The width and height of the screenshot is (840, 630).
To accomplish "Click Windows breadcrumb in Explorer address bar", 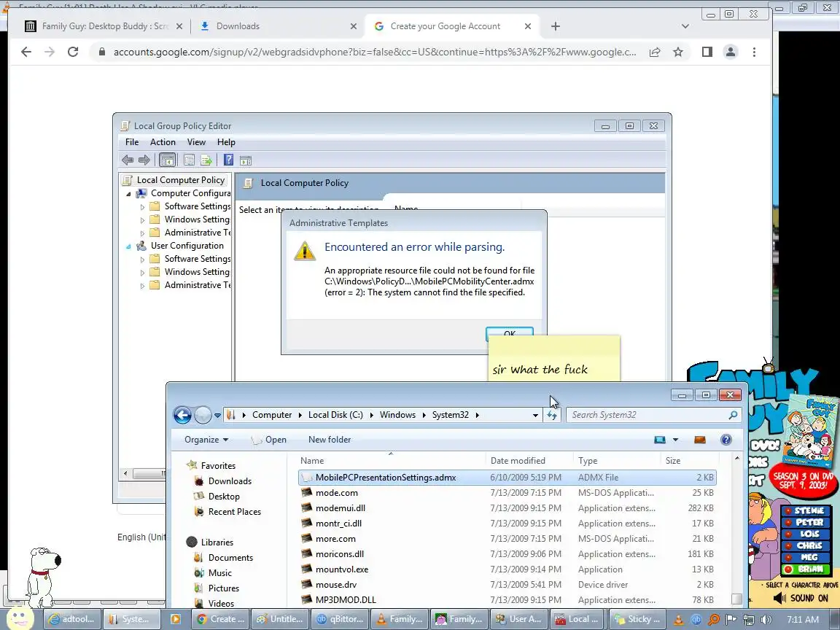I will pyautogui.click(x=397, y=415).
